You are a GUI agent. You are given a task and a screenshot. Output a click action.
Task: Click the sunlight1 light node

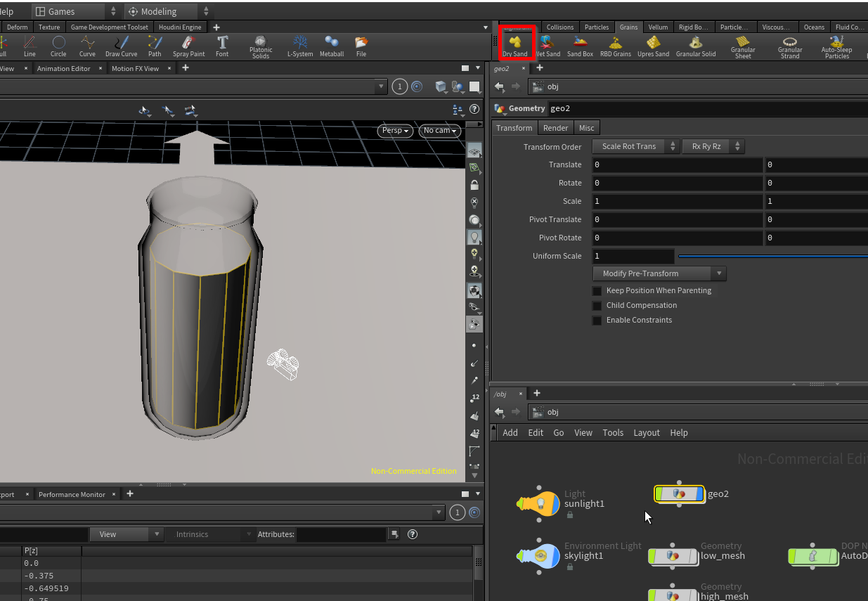tap(539, 503)
